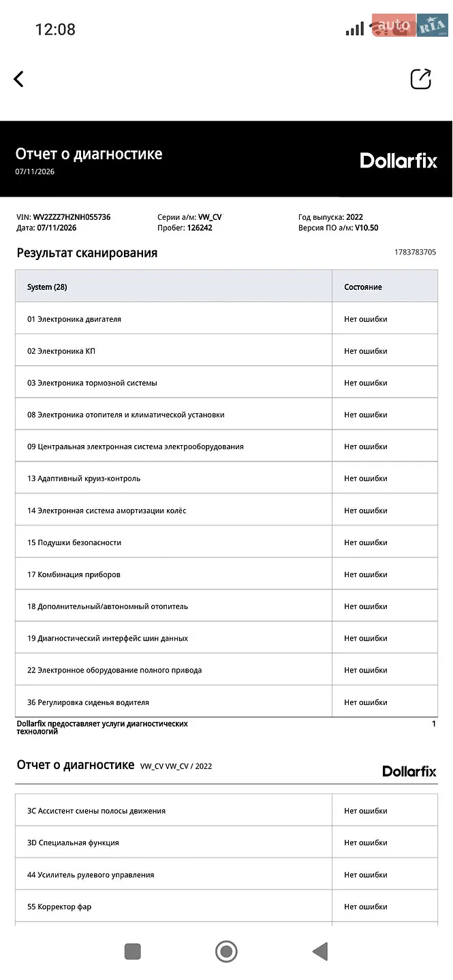
Task: Select the VIN number WV2ZZZ7HZNH055736
Action: pyautogui.click(x=72, y=217)
